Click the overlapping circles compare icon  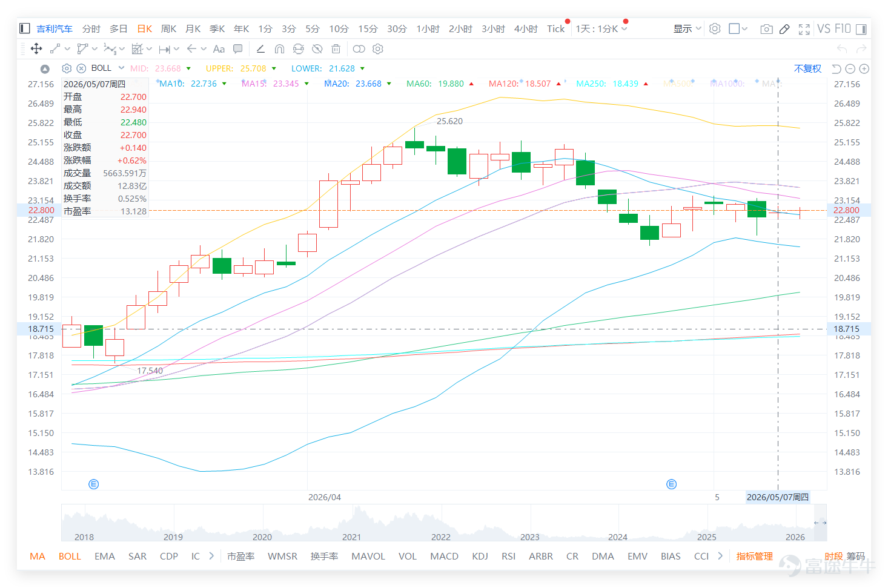coord(359,49)
